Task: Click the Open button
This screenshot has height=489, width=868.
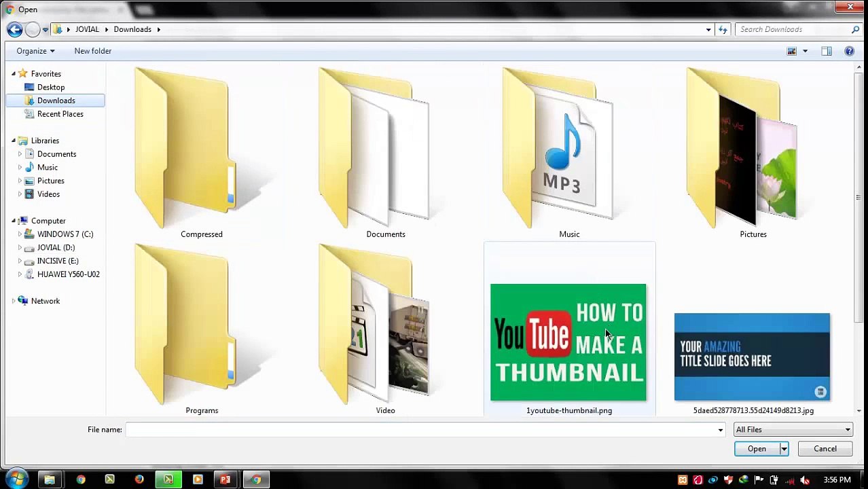Action: (x=757, y=449)
